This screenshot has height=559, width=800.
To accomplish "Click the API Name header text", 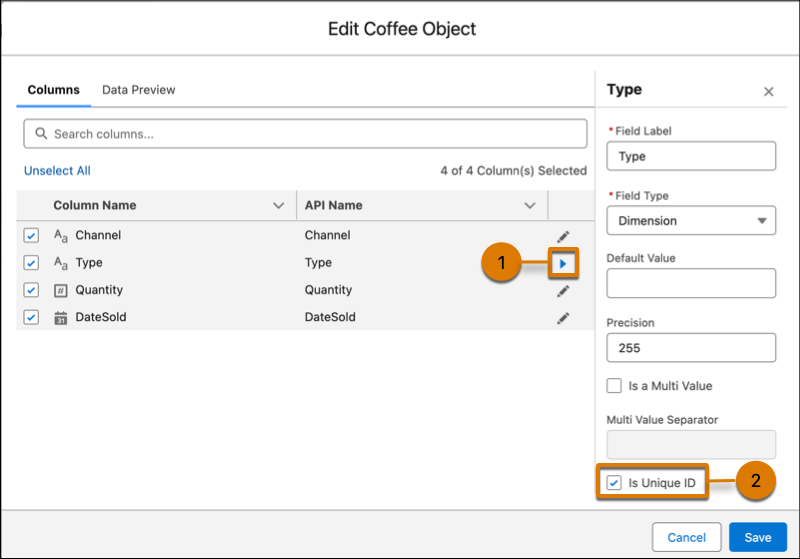I will (x=334, y=205).
